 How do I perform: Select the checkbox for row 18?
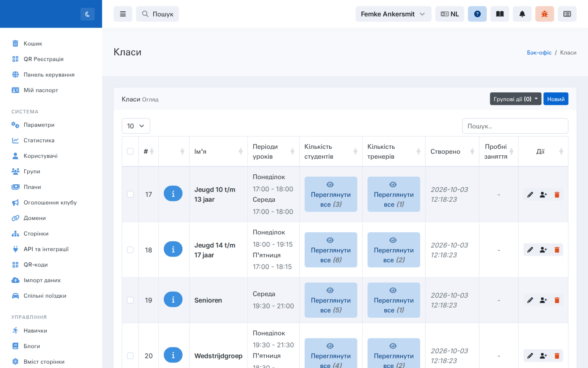[x=130, y=250]
